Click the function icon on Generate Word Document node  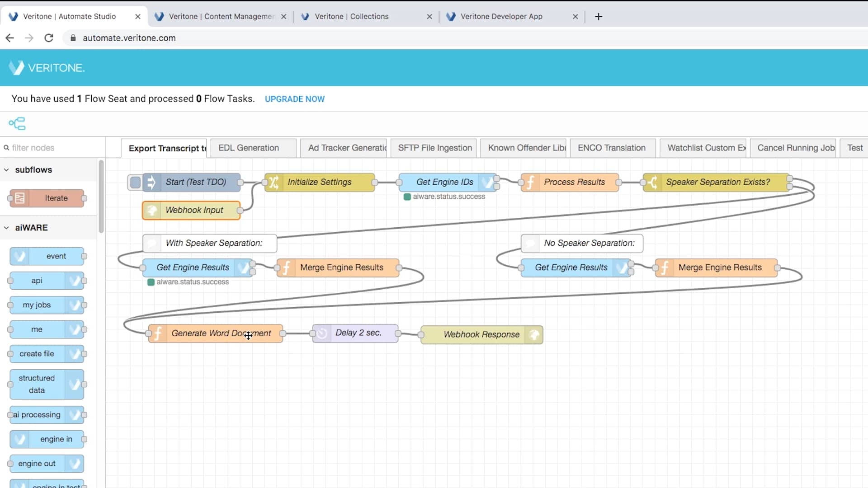pos(157,333)
